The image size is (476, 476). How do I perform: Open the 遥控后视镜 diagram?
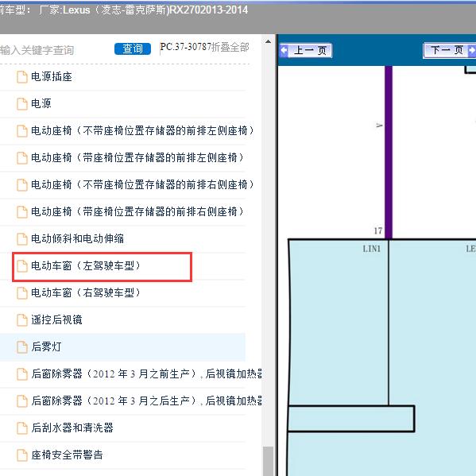tap(56, 319)
